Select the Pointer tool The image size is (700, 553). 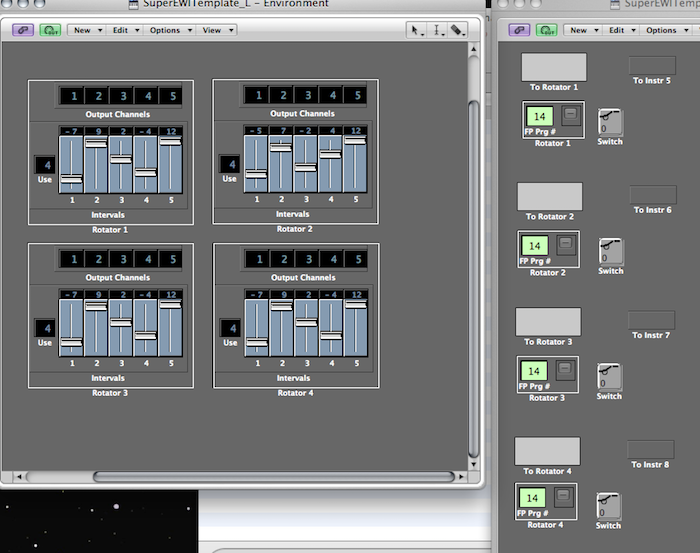416,30
